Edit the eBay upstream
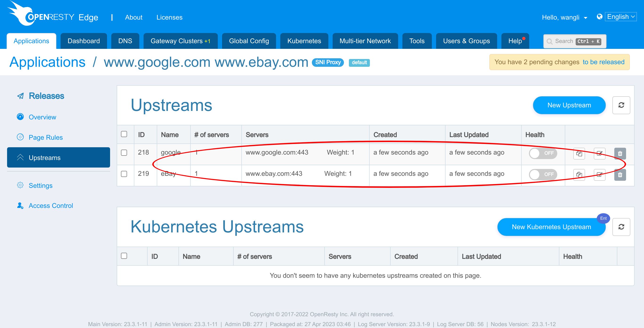 pos(599,175)
